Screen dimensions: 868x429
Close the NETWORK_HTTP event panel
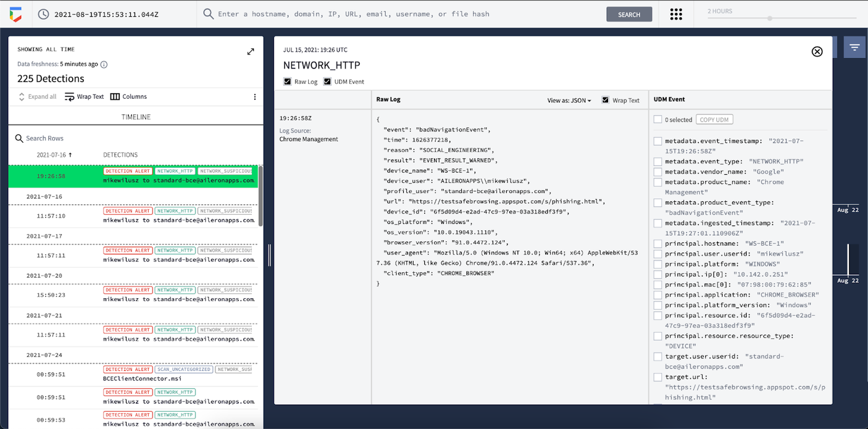coord(817,52)
